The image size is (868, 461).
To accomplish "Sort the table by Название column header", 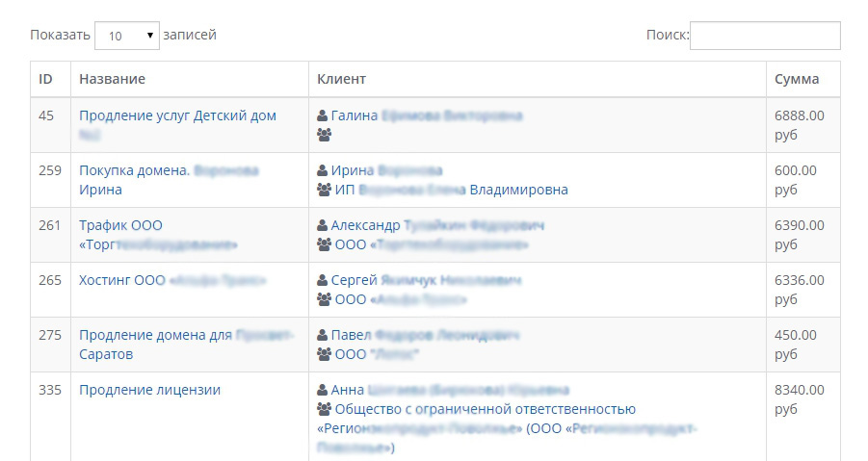I will [112, 79].
